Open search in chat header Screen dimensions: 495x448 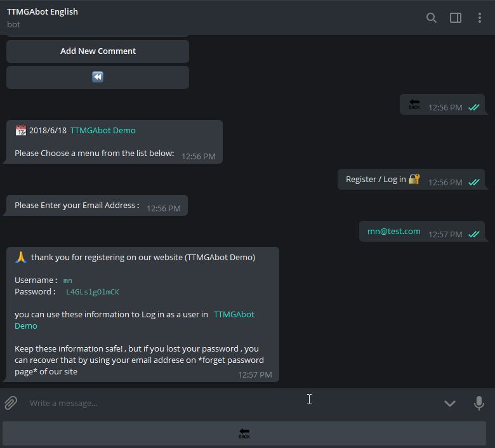click(x=432, y=18)
